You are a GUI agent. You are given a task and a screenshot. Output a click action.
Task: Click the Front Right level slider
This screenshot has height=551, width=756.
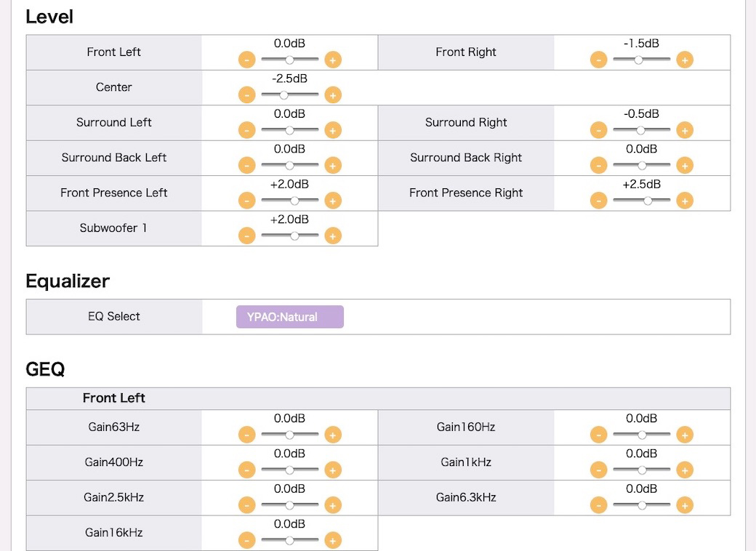coord(642,60)
